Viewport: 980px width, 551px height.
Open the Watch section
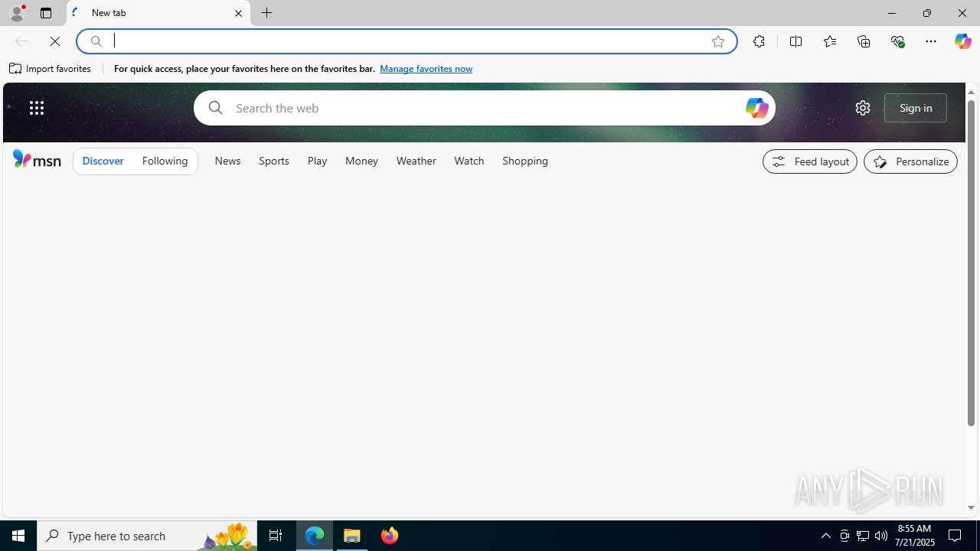[x=469, y=161]
